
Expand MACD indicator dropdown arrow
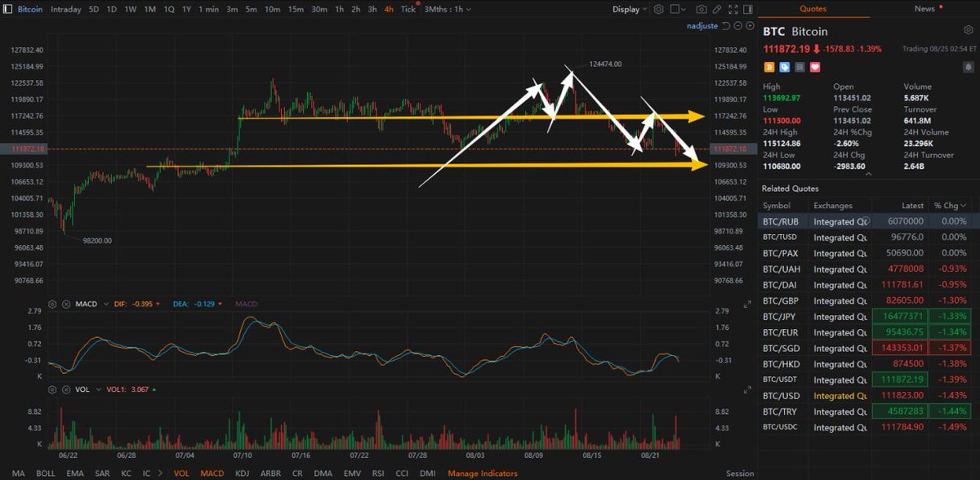pos(106,304)
